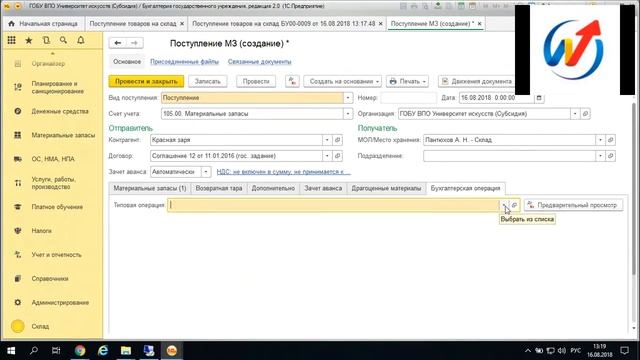Click Провести button
Screen dimensions: 640x360
256,81
